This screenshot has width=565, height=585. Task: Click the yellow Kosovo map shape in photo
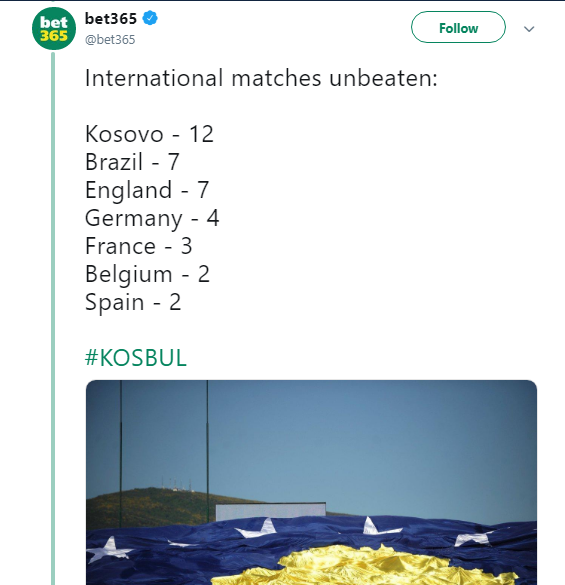click(368, 564)
